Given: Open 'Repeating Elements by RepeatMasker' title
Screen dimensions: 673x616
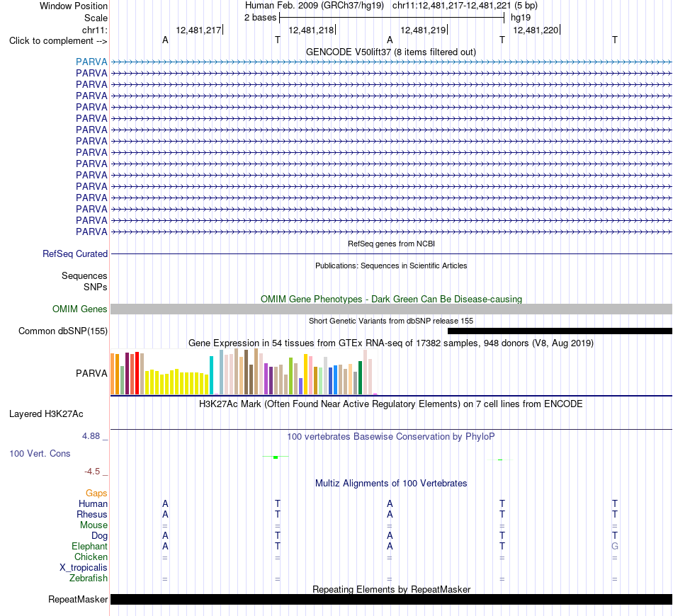Looking at the screenshot, I should tap(391, 589).
